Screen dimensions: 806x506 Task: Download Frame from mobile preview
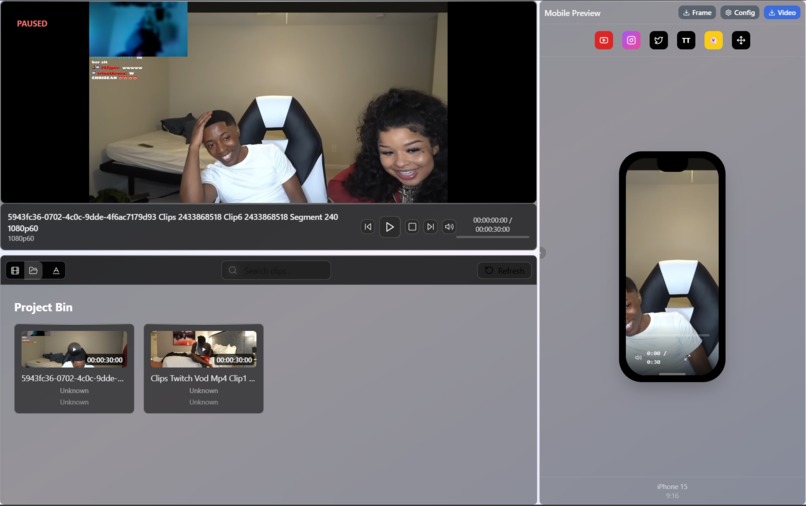(x=697, y=12)
